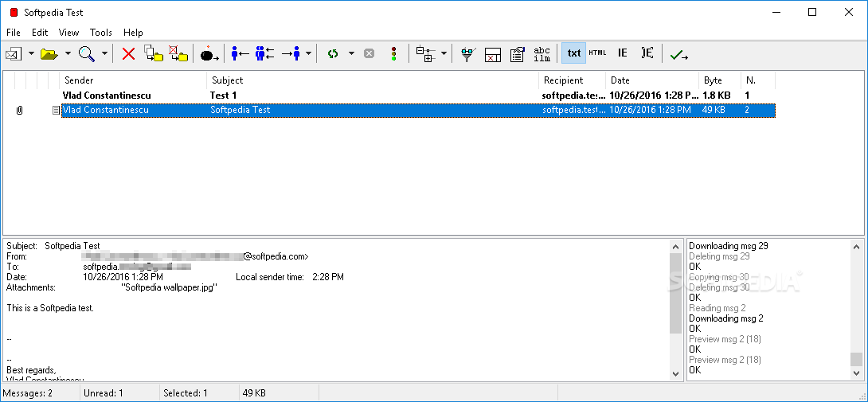Expand the dropdown next to the open folder icon
This screenshot has height=402, width=868.
(x=68, y=53)
